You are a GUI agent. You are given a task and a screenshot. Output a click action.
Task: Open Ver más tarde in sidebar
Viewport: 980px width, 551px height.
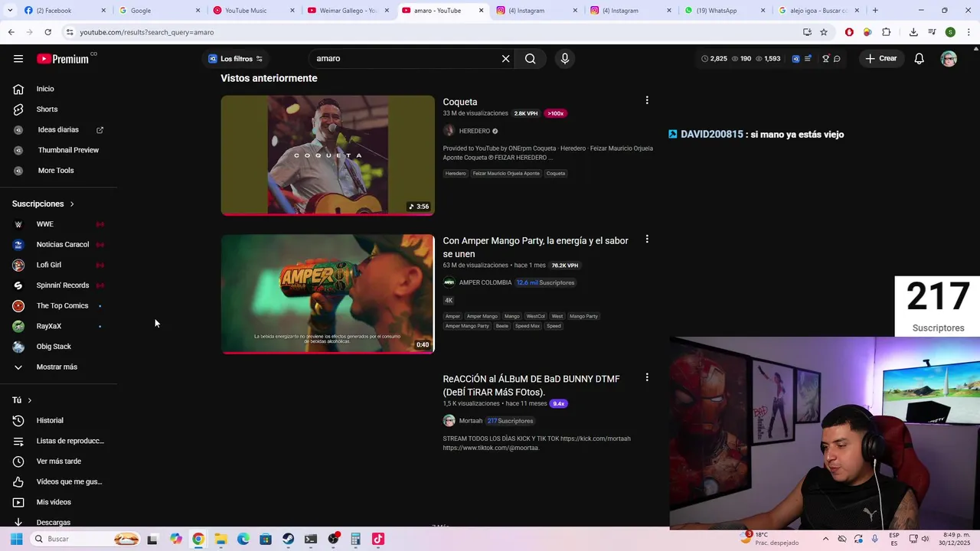58,461
